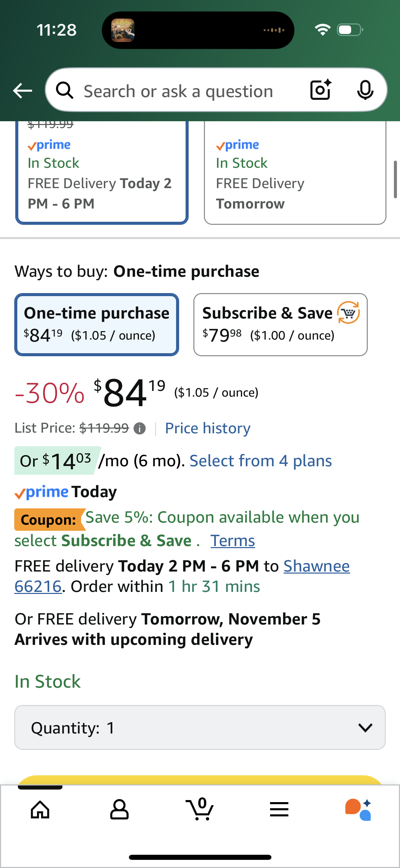Expand the Quantity dropdown

200,727
